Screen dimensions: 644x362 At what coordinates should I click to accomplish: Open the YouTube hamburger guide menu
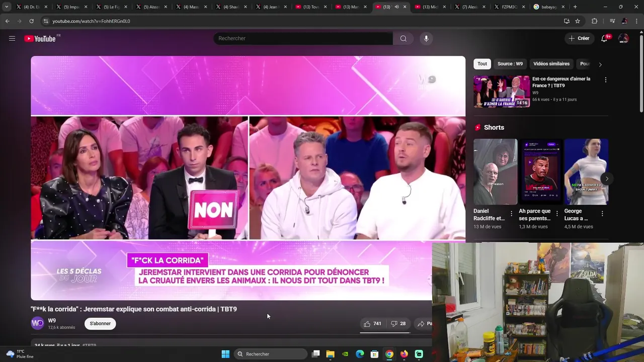(x=12, y=39)
